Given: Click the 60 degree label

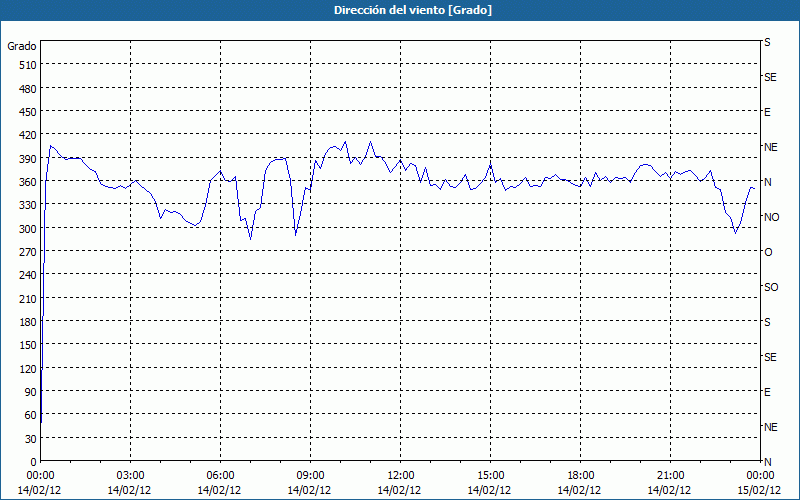Looking at the screenshot, I should (x=31, y=415).
